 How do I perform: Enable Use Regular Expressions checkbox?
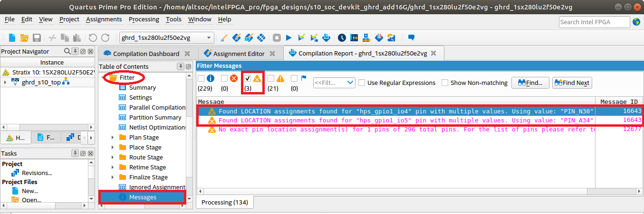(x=362, y=83)
